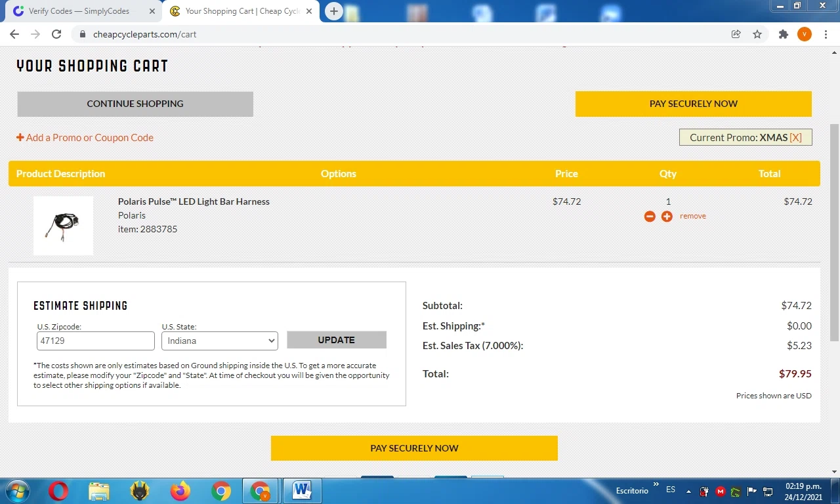840x504 pixels.
Task: Click the Continue Shopping button
Action: (x=135, y=104)
